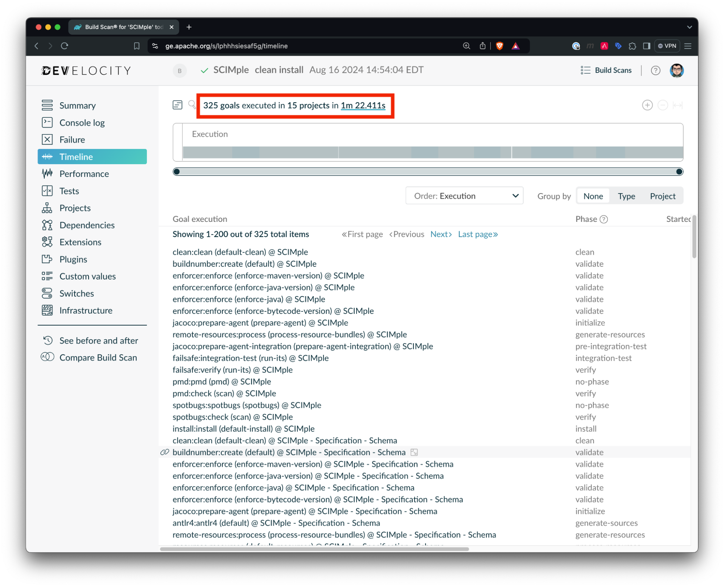The height and width of the screenshot is (588, 725).
Task: Open the timeline search magnifier
Action: (x=191, y=105)
